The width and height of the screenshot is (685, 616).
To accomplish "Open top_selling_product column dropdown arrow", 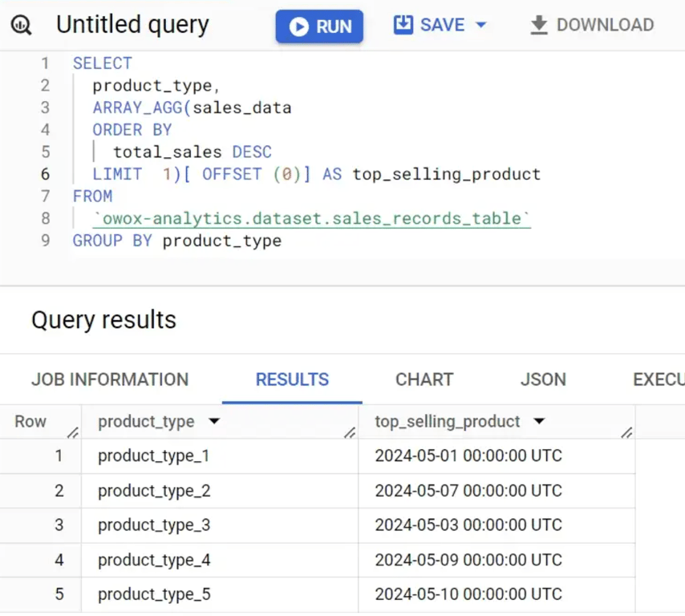I will coord(540,421).
